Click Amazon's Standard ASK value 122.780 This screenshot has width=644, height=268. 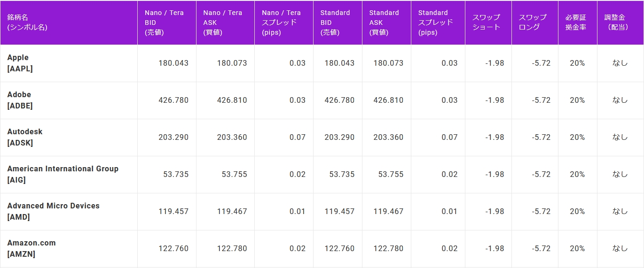[388, 248]
